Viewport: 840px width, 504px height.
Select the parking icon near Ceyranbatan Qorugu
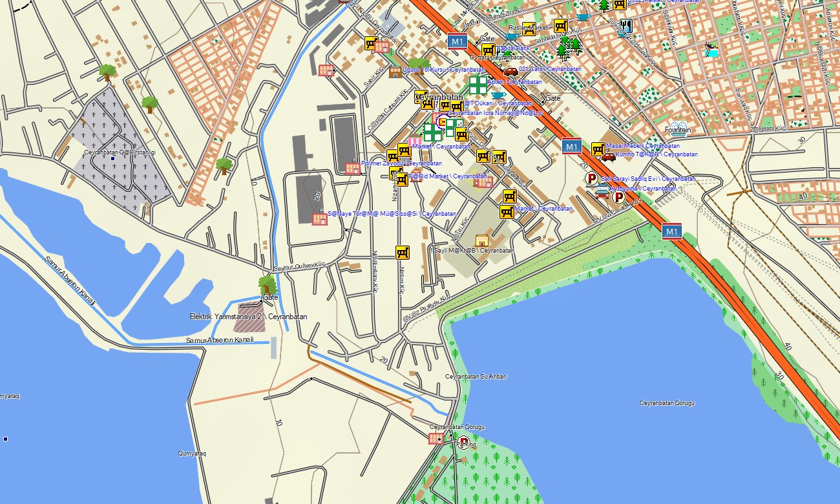tap(463, 443)
